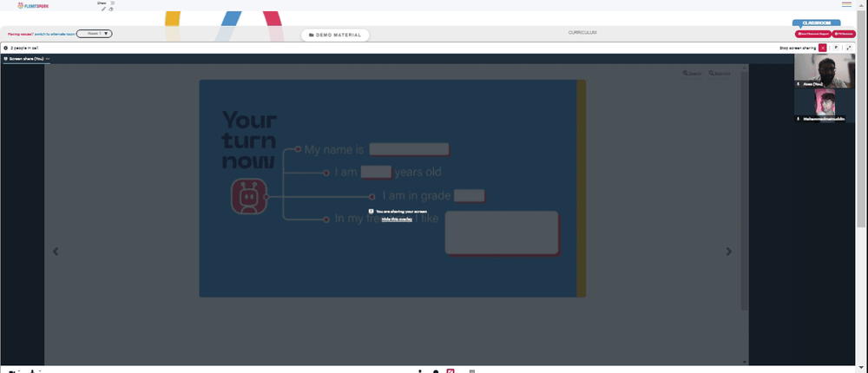Screen dimensions: 868x373
Task: Enter fullscreen with the expand icon
Action: [x=849, y=49]
